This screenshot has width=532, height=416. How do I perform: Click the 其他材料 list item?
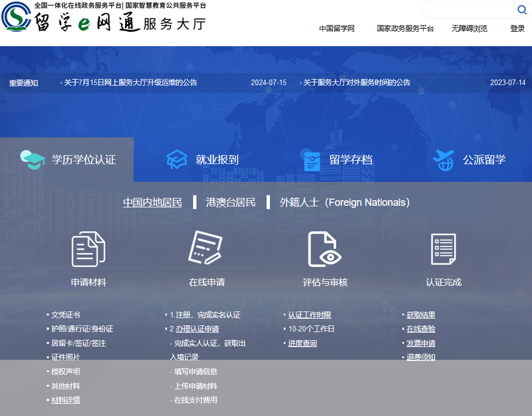[x=66, y=386]
